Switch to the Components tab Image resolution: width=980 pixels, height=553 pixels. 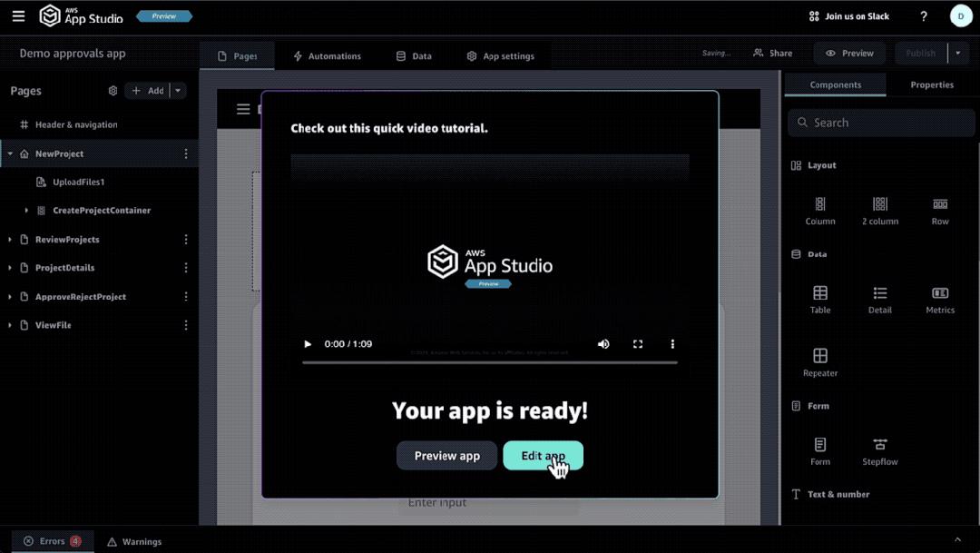pyautogui.click(x=835, y=84)
